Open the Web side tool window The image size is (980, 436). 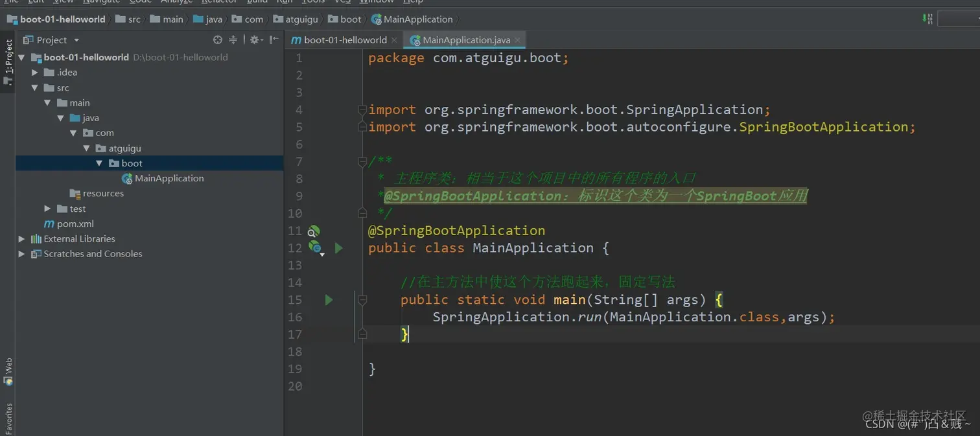pos(8,371)
